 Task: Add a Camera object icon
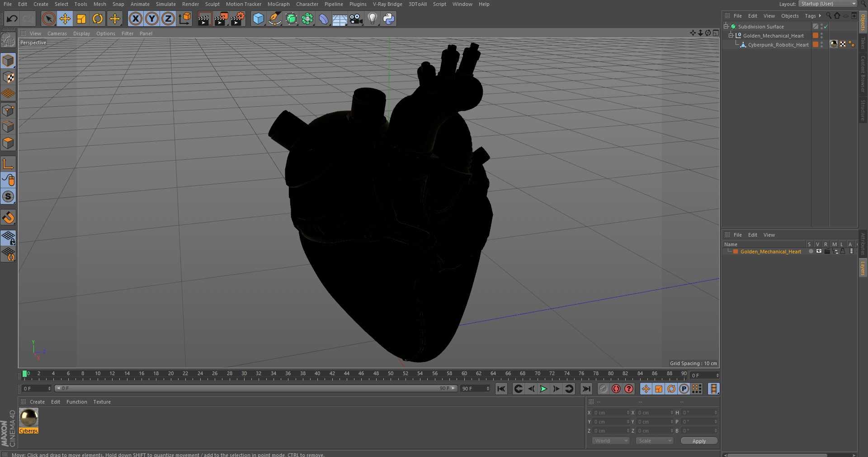coord(356,19)
